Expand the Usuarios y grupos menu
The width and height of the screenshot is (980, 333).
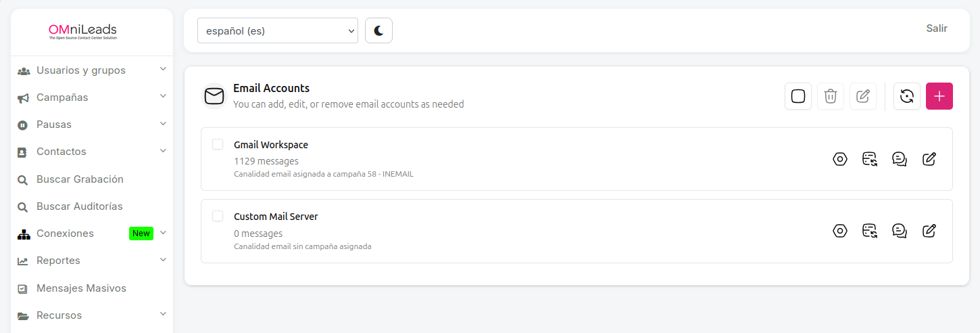coord(92,70)
